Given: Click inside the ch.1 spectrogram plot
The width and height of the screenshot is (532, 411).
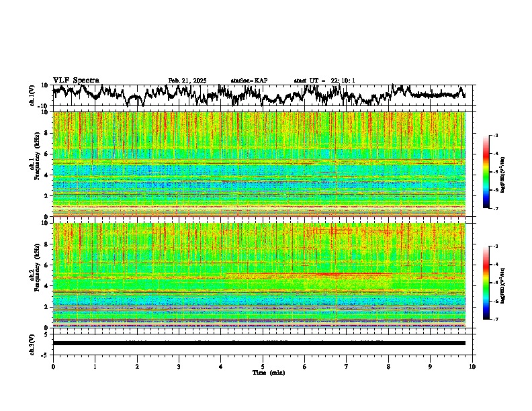Looking at the screenshot, I should click(259, 164).
